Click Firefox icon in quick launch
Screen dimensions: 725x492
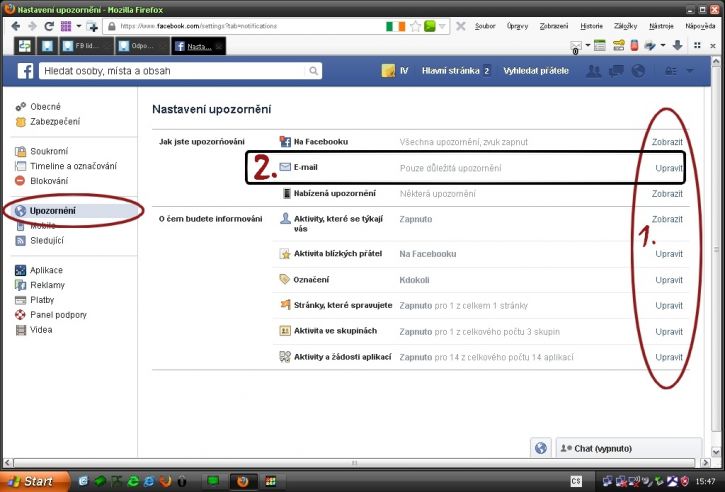165,481
